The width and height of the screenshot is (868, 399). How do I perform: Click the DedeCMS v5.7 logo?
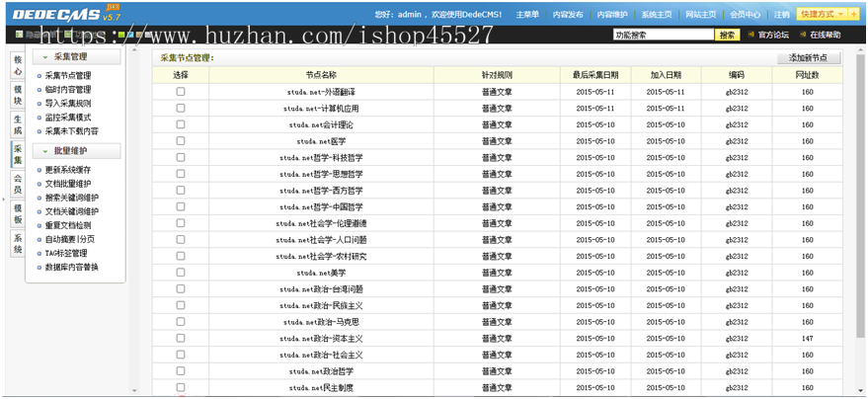[x=66, y=14]
